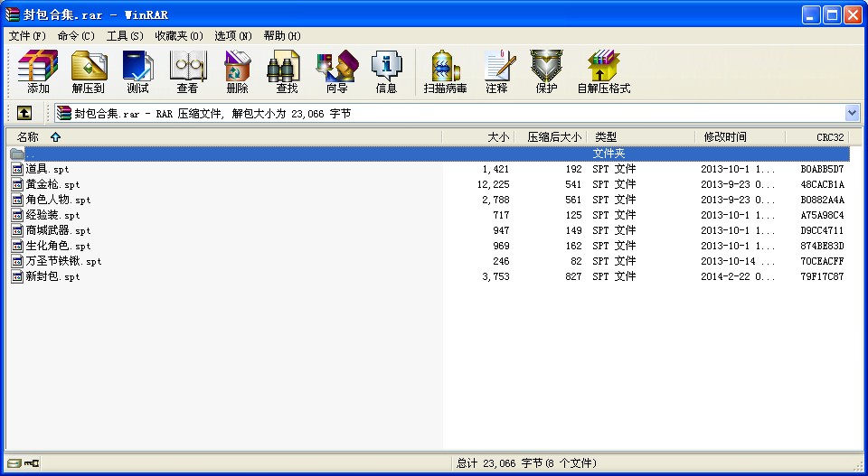
Task: Open the 选项(N) menu
Action: tap(233, 36)
